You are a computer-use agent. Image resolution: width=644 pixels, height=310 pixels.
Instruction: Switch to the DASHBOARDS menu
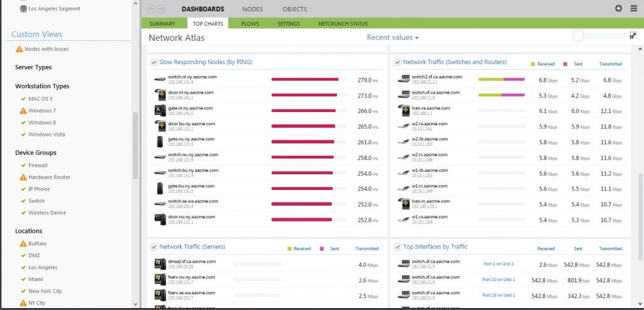point(203,9)
